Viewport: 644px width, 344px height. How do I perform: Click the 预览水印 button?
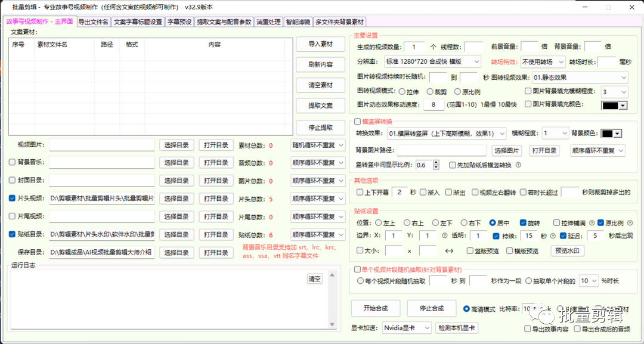pos(567,250)
